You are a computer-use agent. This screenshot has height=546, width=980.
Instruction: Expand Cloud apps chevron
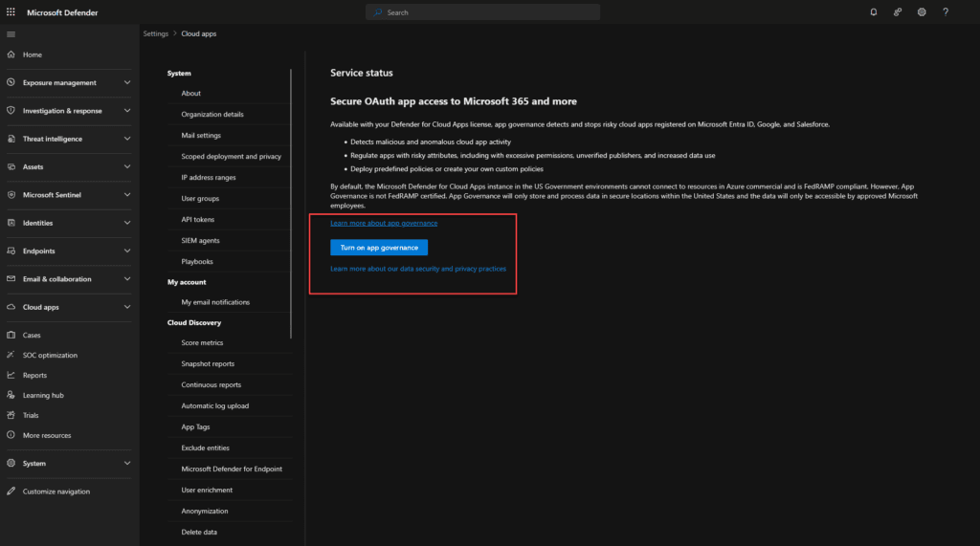pyautogui.click(x=127, y=307)
